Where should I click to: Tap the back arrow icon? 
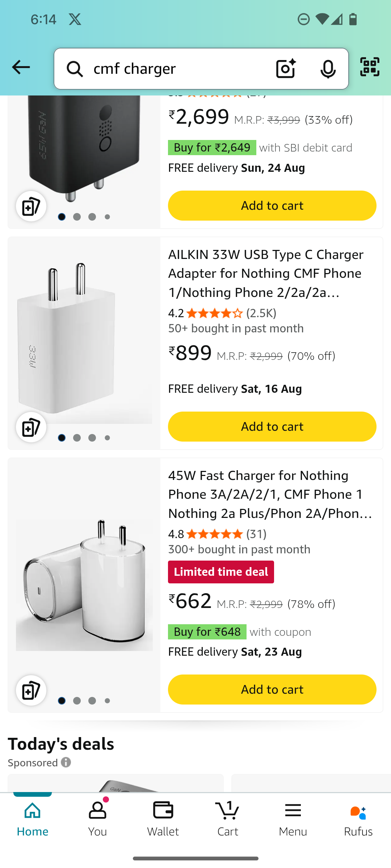tap(21, 67)
